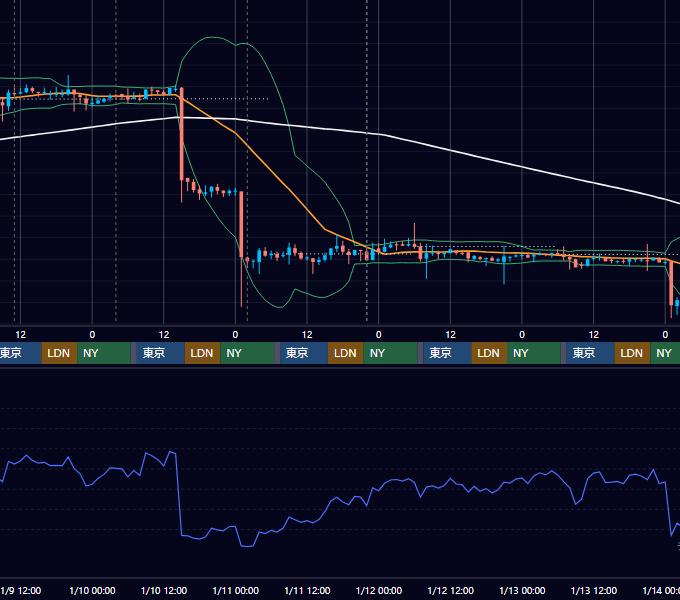Click the 1/12 00:00 date label
The height and width of the screenshot is (600, 680).
coord(379,590)
